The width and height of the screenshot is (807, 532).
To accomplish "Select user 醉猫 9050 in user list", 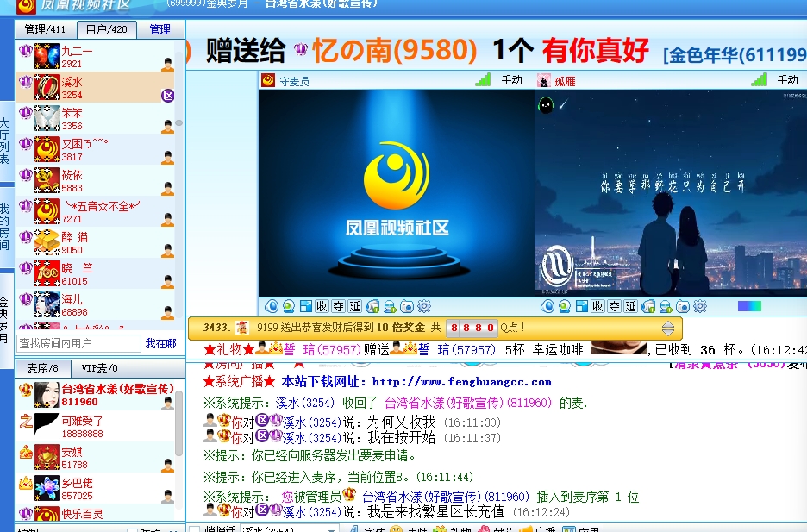I will coord(95,242).
